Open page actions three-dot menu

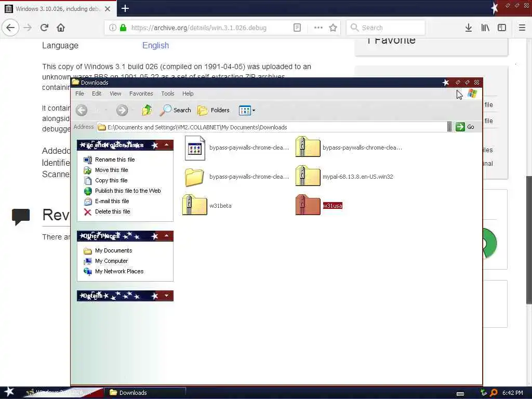tap(318, 28)
